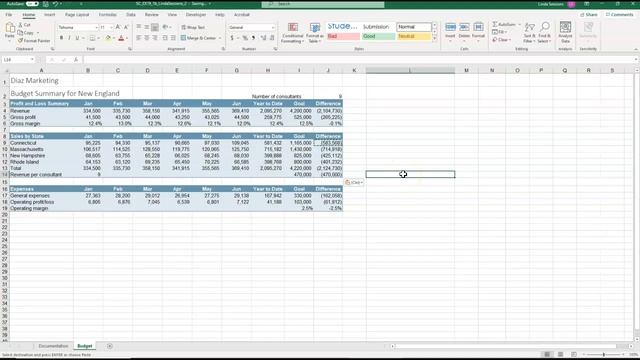Apply the Bad cell style
Viewport: 640px width, 360px height.
[343, 36]
